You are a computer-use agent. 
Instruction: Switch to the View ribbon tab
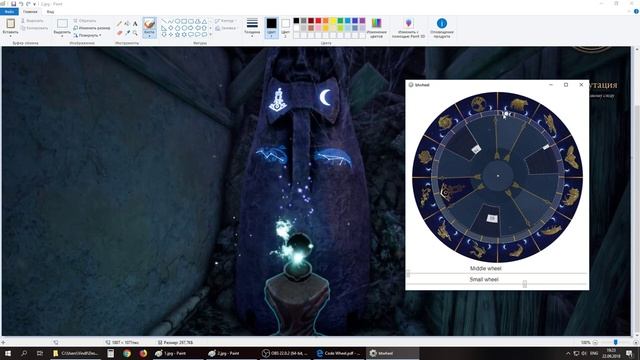point(50,11)
